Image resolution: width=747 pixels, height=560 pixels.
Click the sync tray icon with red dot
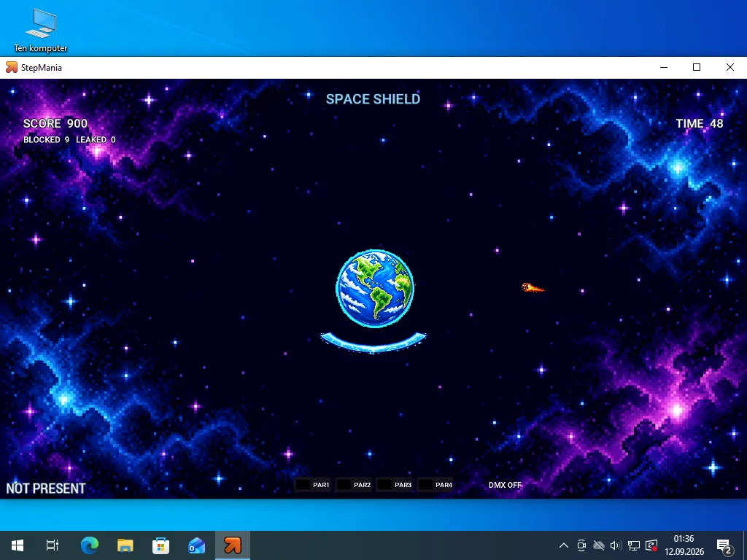click(651, 545)
